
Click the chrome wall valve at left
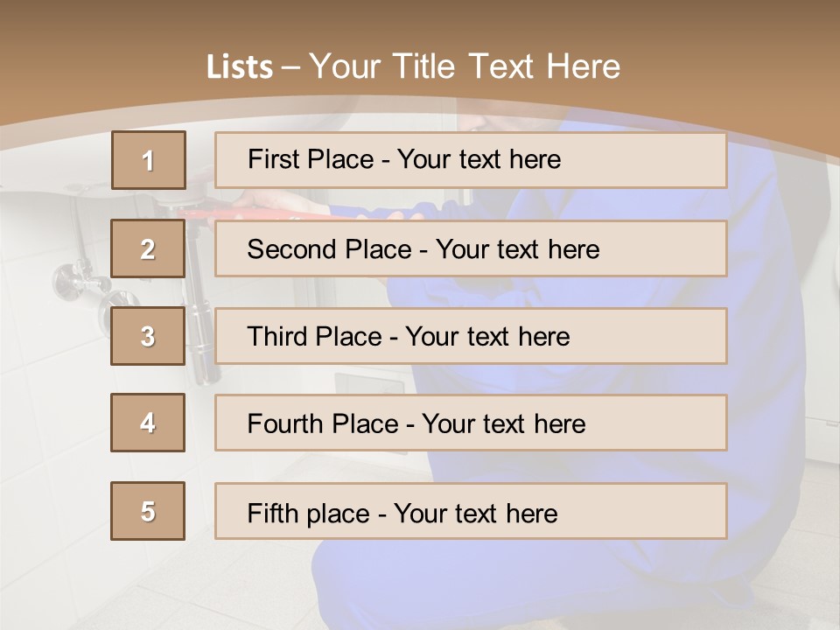click(70, 280)
